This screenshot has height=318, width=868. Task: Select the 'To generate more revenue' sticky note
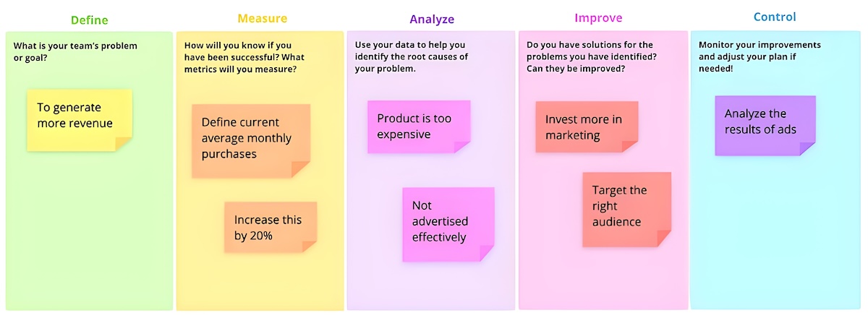pyautogui.click(x=80, y=120)
